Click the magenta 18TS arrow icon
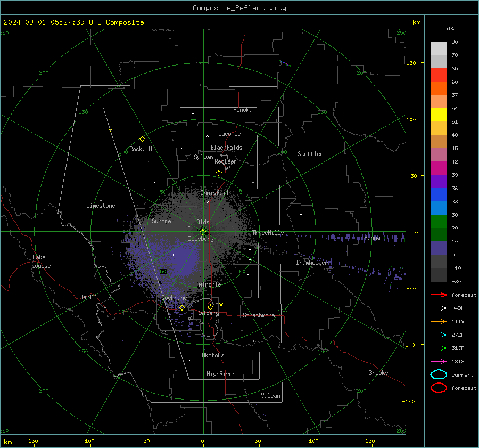479x448 pixels. [439, 362]
